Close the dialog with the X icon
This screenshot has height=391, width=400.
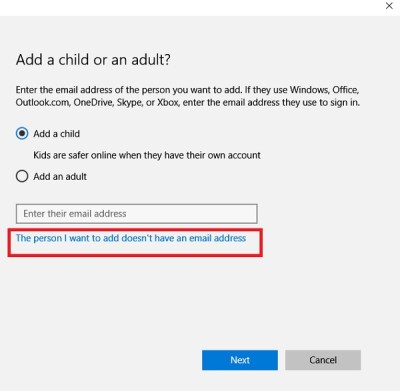389,6
